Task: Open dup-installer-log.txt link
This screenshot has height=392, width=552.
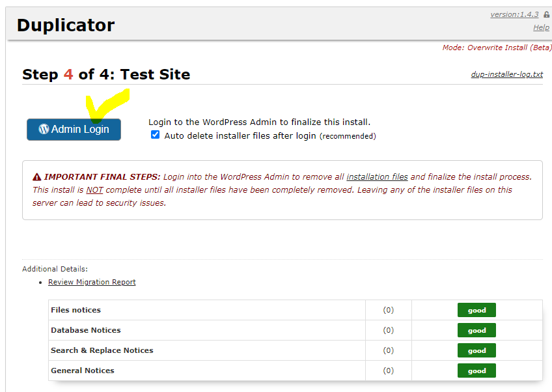Action: point(507,74)
